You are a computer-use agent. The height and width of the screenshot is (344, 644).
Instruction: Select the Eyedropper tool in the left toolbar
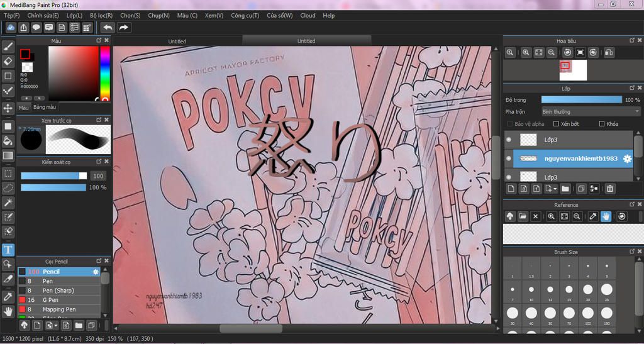8,297
